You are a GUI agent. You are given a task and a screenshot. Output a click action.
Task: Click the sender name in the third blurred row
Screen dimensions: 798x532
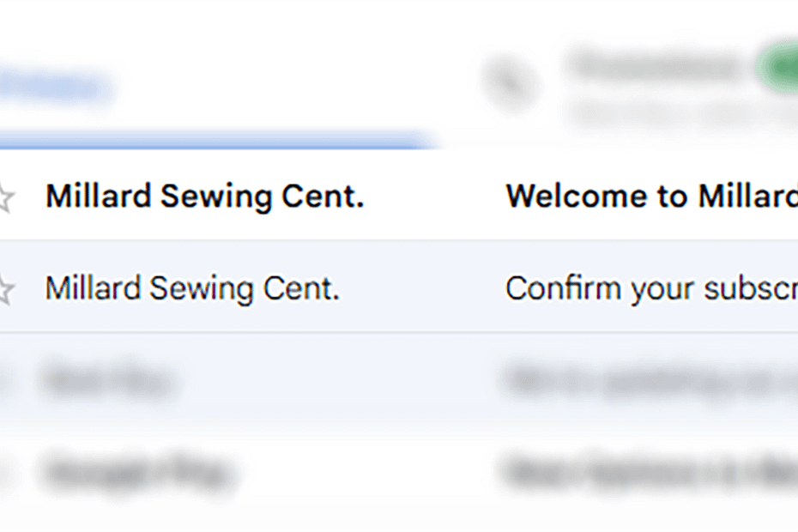coord(107,379)
